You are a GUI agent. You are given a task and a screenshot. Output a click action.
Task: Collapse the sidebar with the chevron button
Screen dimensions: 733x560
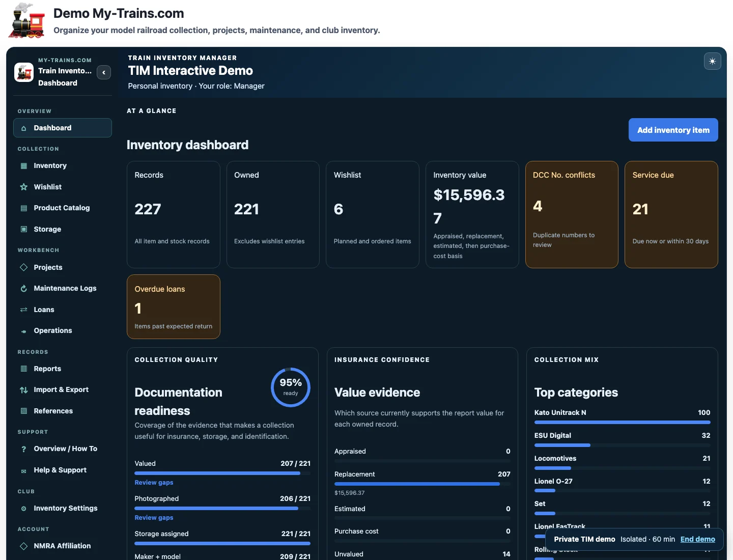(104, 72)
